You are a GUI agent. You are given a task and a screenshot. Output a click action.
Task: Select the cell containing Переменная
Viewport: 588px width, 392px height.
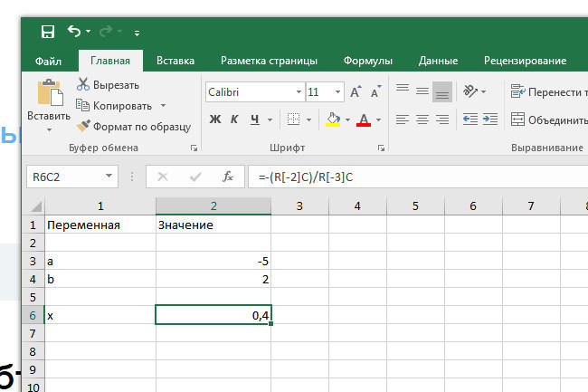100,225
